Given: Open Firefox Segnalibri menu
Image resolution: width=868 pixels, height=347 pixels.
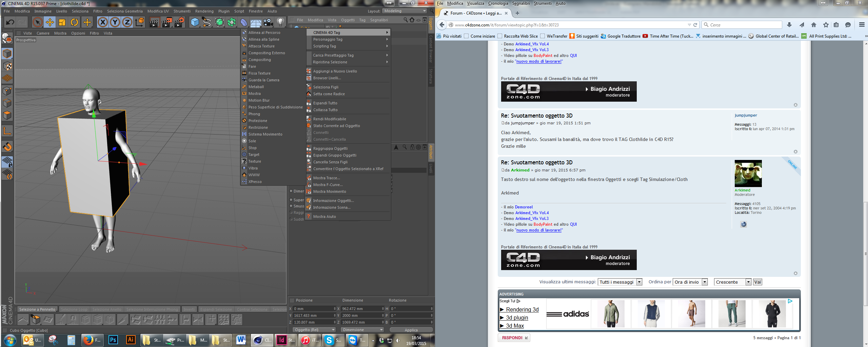Looking at the screenshot, I should 521,3.
